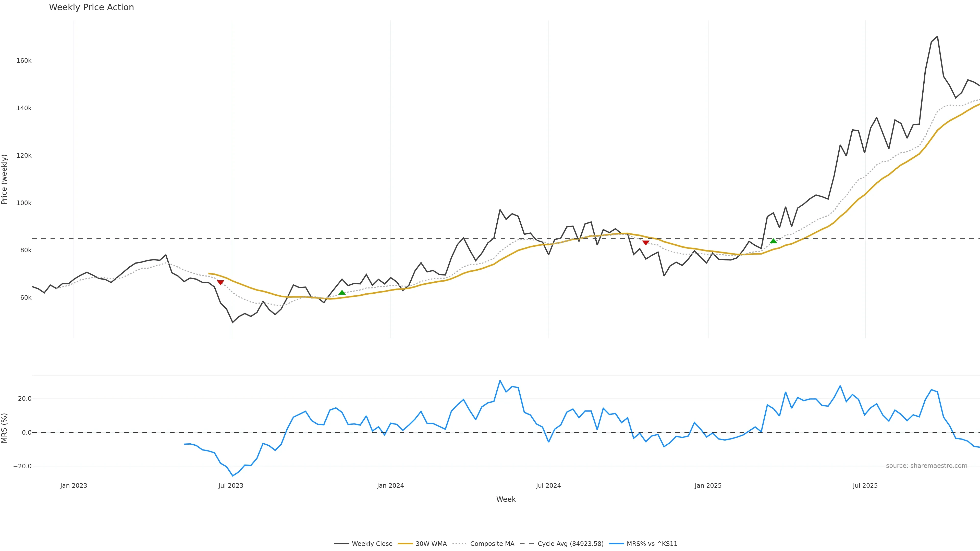
Task: Click the Weekly Price Action chart title
Action: 91,7
